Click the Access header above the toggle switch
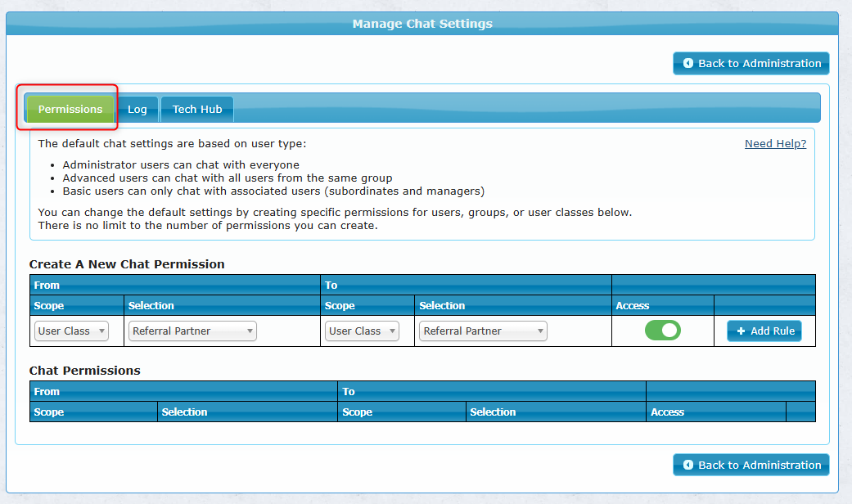Image resolution: width=852 pixels, height=504 pixels. tap(632, 306)
